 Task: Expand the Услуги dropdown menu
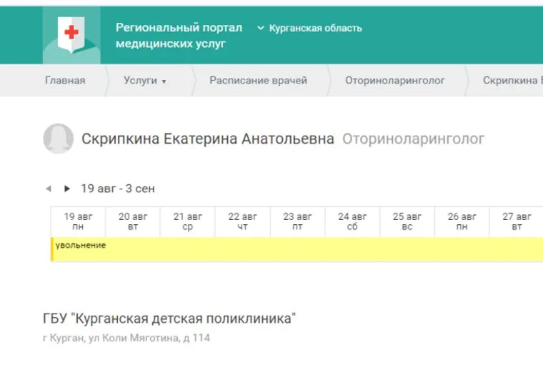(144, 81)
